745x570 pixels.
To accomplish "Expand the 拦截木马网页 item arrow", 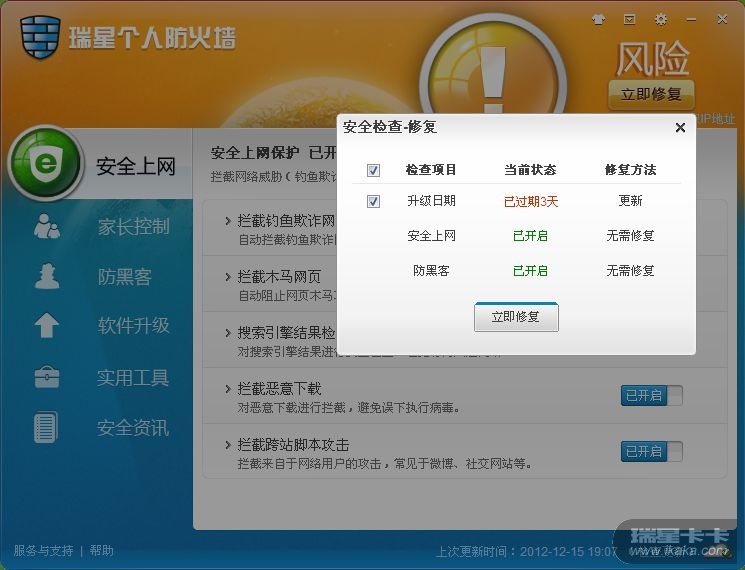I will [x=228, y=276].
